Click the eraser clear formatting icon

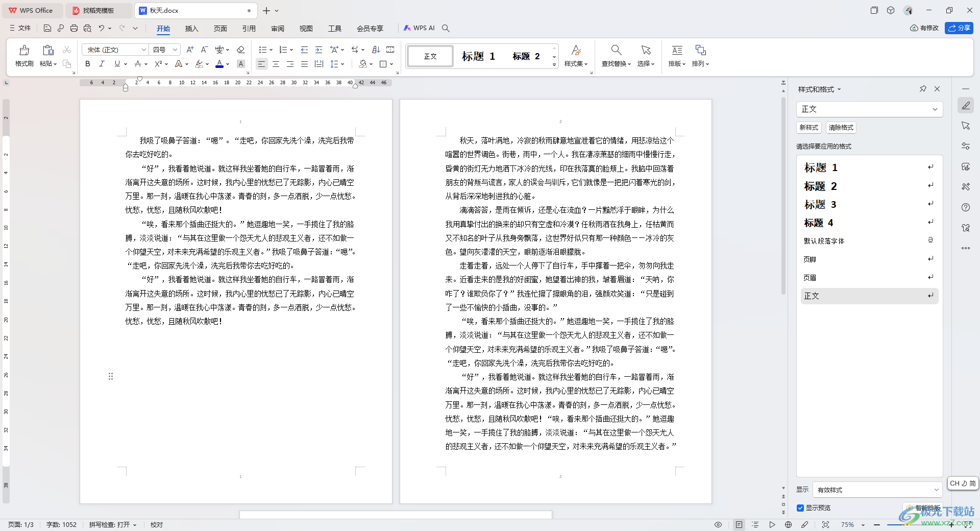click(x=241, y=50)
